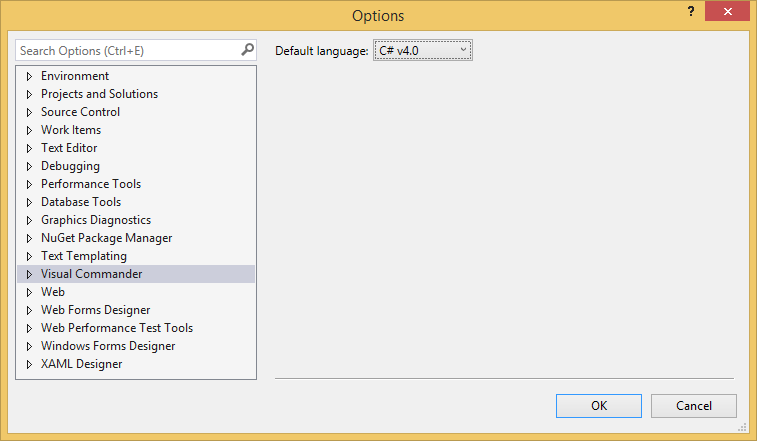This screenshot has width=757, height=441.
Task: Click the Cancel button
Action: click(693, 406)
